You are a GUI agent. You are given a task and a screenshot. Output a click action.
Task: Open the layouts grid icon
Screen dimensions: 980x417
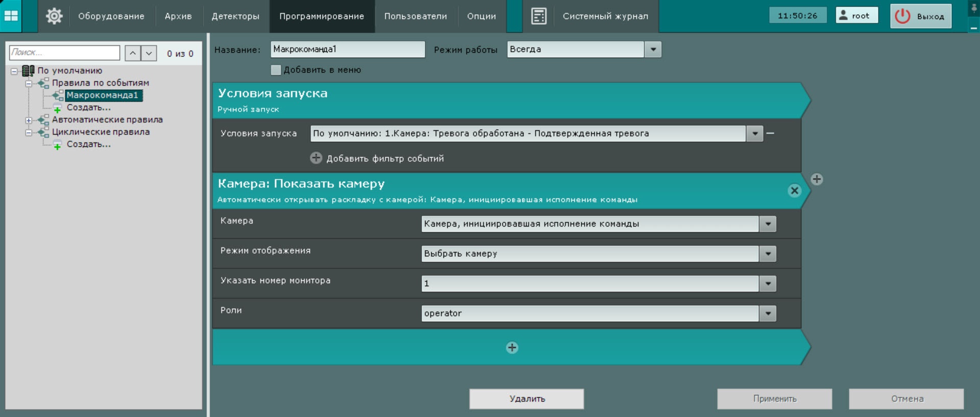(11, 16)
